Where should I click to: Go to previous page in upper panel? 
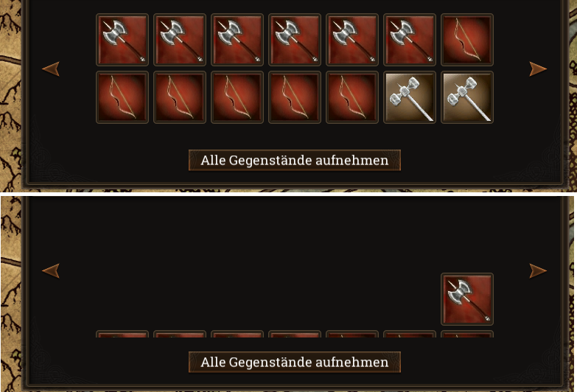pos(51,69)
